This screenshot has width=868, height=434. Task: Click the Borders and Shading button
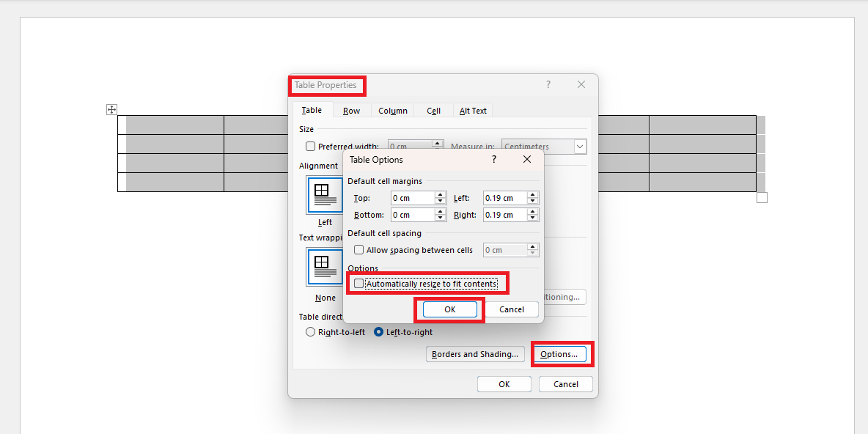(x=475, y=354)
